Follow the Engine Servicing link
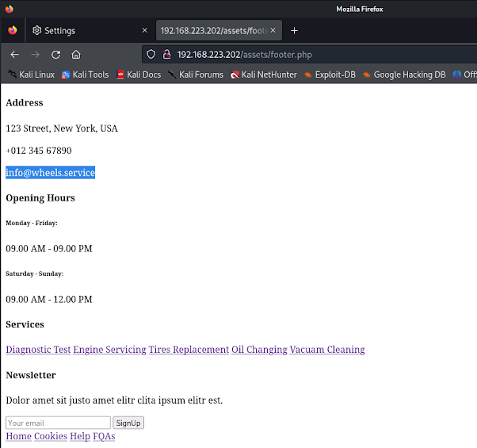Screen dimensions: 477x448 110,350
